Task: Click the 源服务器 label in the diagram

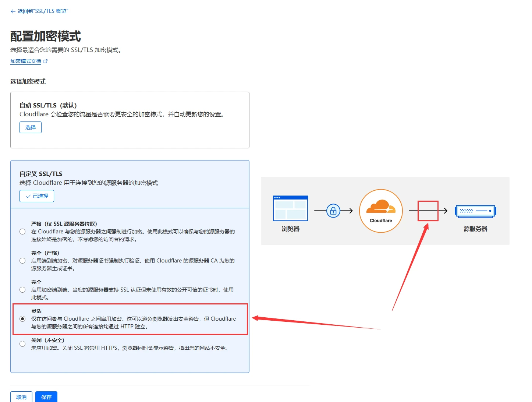Action: coord(475,229)
